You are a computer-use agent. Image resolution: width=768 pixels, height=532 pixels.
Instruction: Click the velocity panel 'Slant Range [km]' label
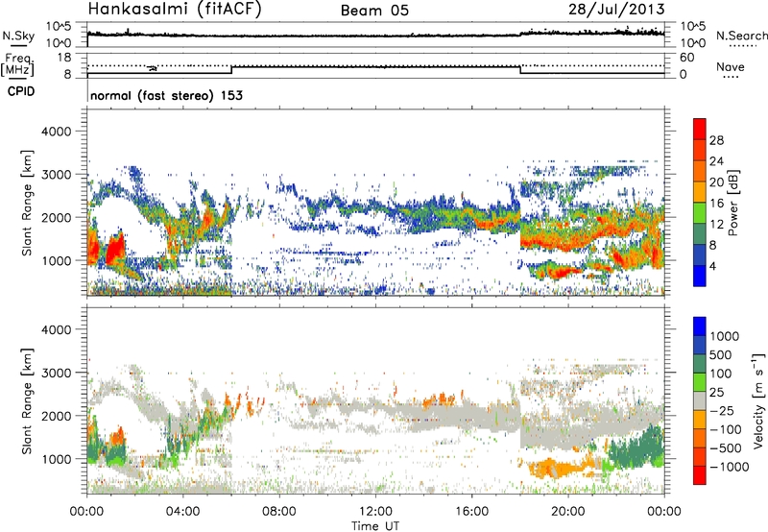pyautogui.click(x=27, y=400)
